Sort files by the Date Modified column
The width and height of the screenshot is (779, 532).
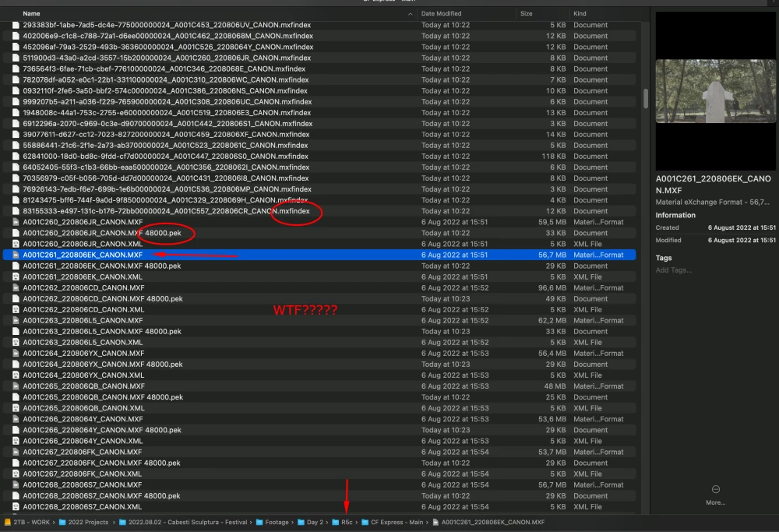click(441, 13)
